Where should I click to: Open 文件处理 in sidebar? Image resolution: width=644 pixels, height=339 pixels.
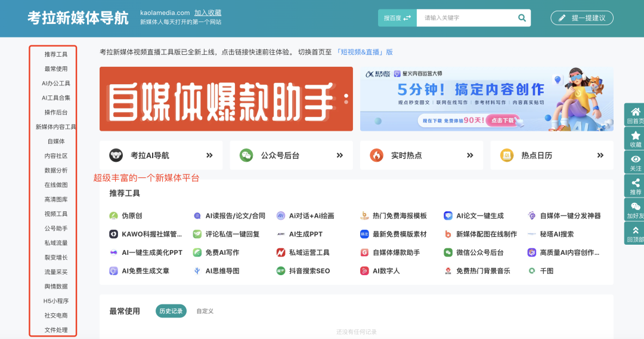point(56,330)
